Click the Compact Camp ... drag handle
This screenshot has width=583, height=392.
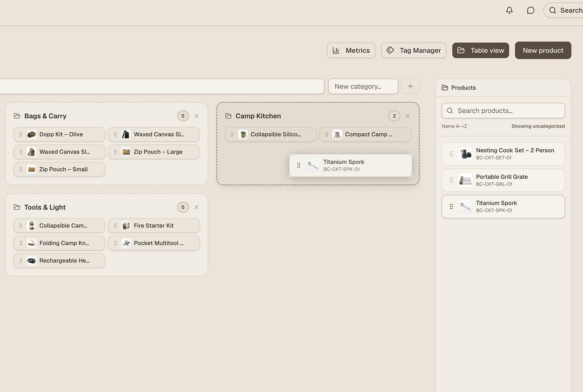327,134
